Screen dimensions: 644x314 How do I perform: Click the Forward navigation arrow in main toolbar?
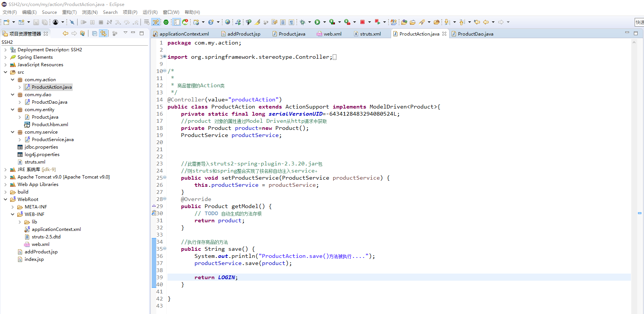(501, 22)
